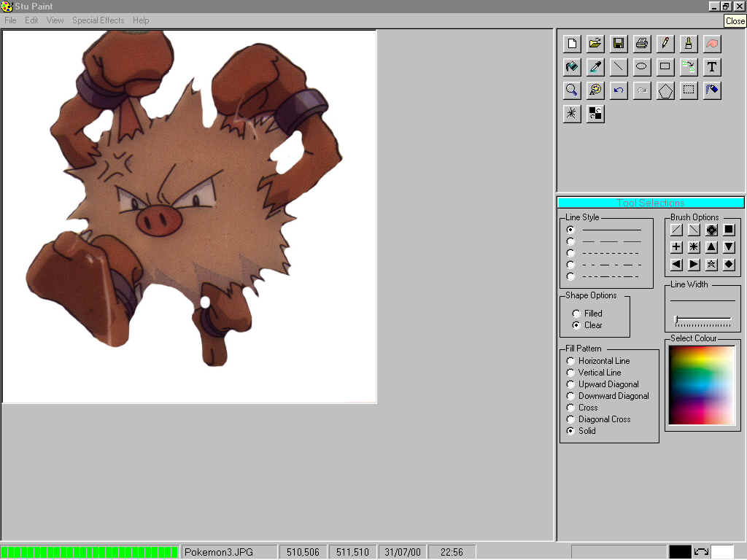Image resolution: width=747 pixels, height=560 pixels.
Task: Choose Horizontal Line fill pattern
Action: (570, 361)
